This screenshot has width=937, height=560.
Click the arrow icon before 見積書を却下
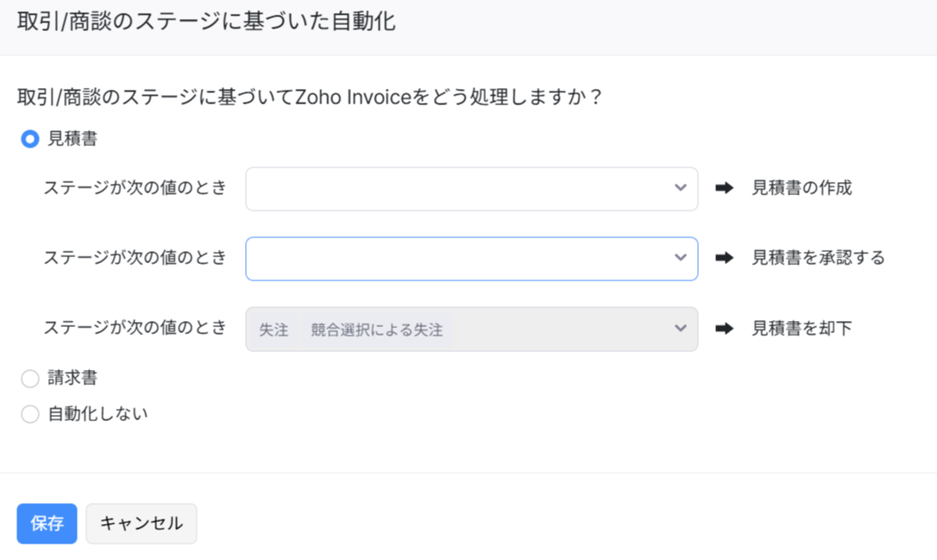click(x=725, y=329)
